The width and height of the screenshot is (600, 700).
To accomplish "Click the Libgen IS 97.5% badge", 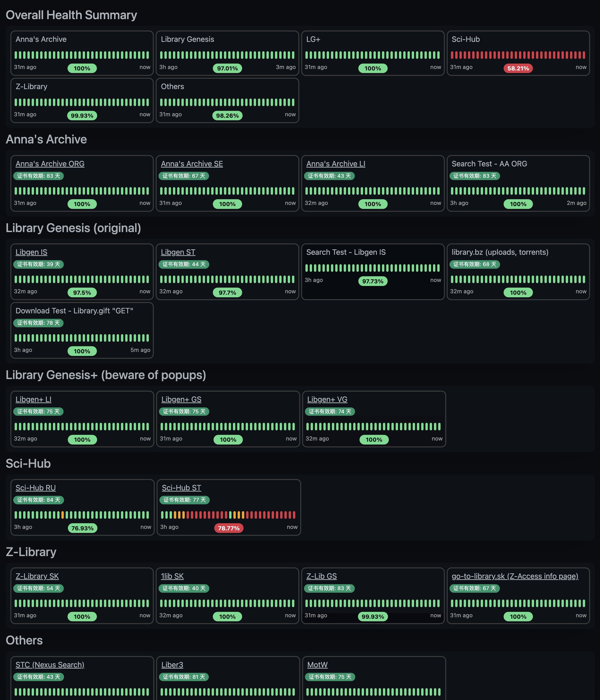I will pos(82,293).
